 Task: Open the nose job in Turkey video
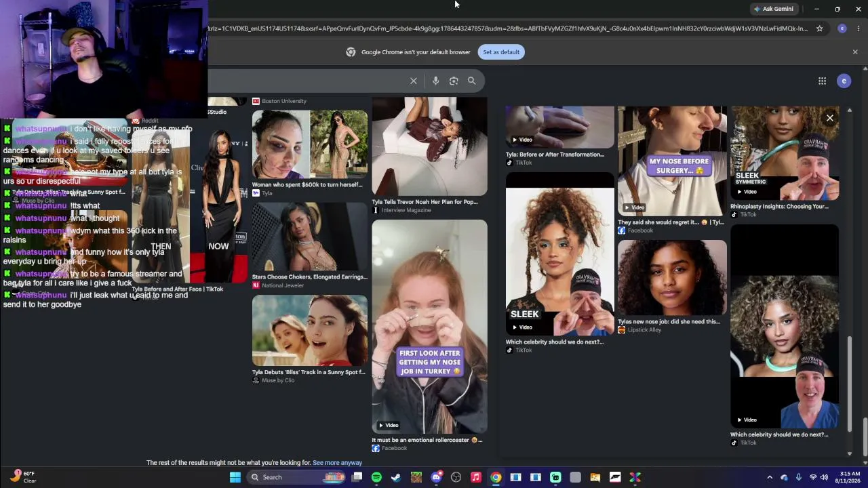pos(429,327)
